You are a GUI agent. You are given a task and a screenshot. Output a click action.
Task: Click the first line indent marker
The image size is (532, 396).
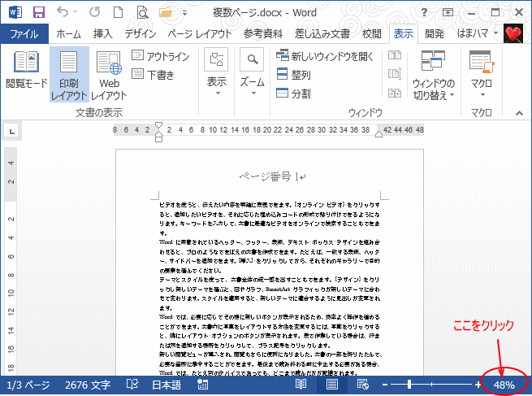(x=158, y=126)
